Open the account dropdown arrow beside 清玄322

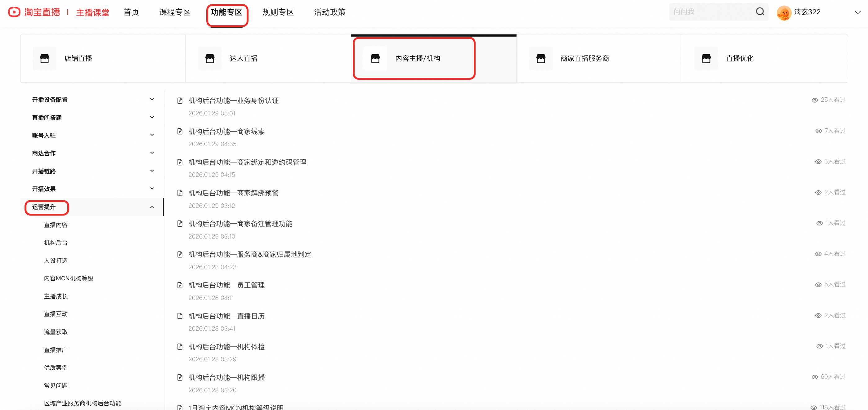tap(857, 12)
